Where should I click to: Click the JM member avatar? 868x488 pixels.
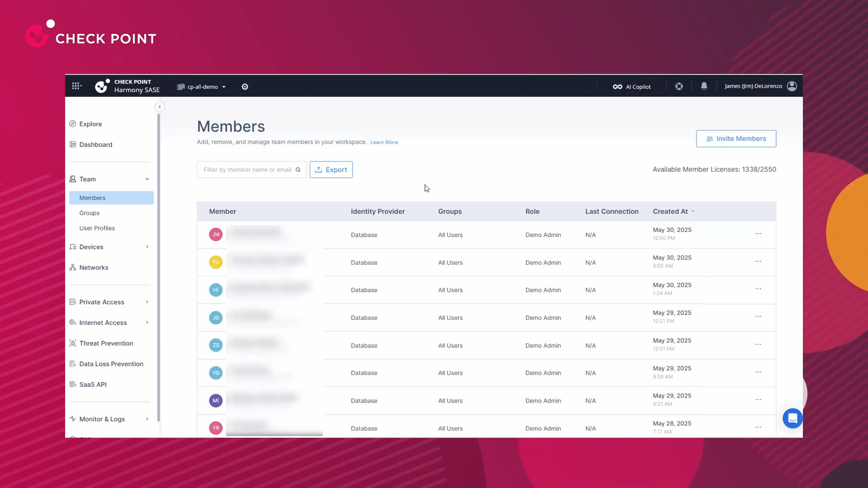click(216, 235)
